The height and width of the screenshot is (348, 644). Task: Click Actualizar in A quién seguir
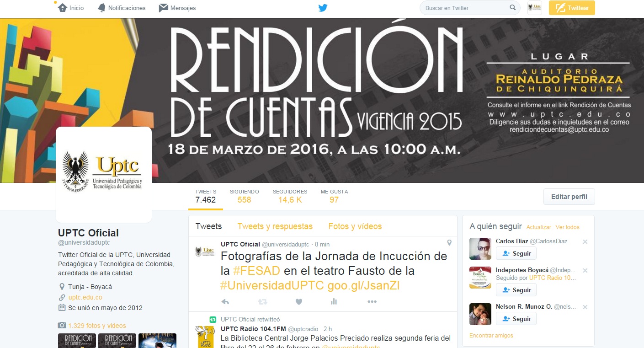point(539,227)
